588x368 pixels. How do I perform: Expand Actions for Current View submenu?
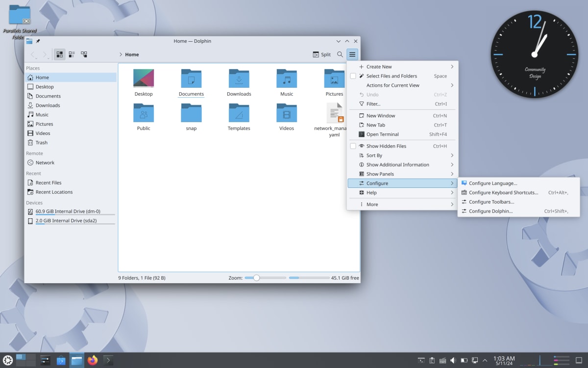(x=402, y=85)
